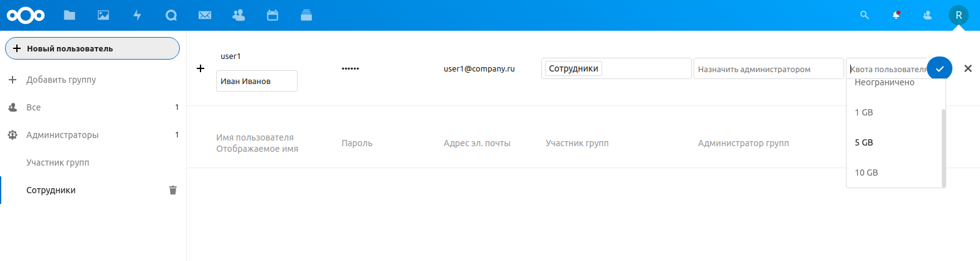Open the Mail envelope icon
The height and width of the screenshot is (261, 980).
point(204,15)
